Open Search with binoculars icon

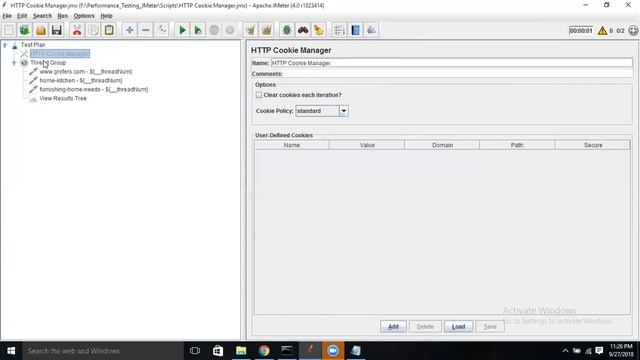click(x=303, y=30)
